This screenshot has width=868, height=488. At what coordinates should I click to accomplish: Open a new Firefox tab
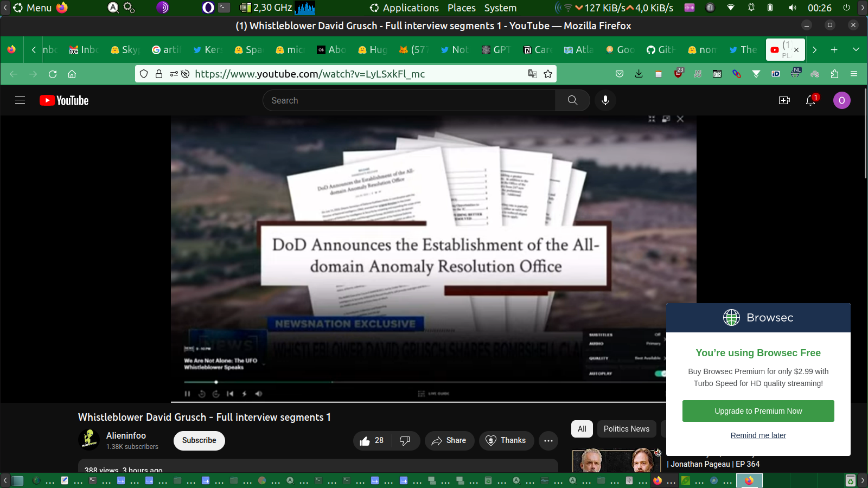click(834, 50)
